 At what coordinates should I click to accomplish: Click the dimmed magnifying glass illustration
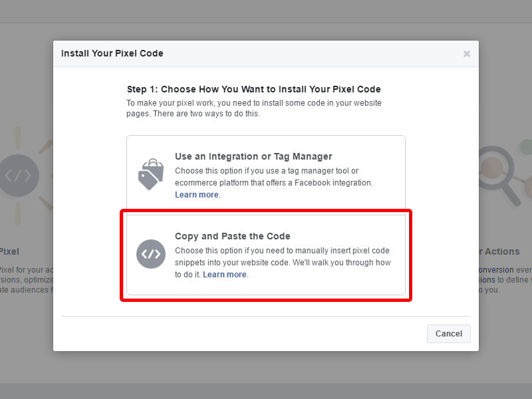(499, 176)
